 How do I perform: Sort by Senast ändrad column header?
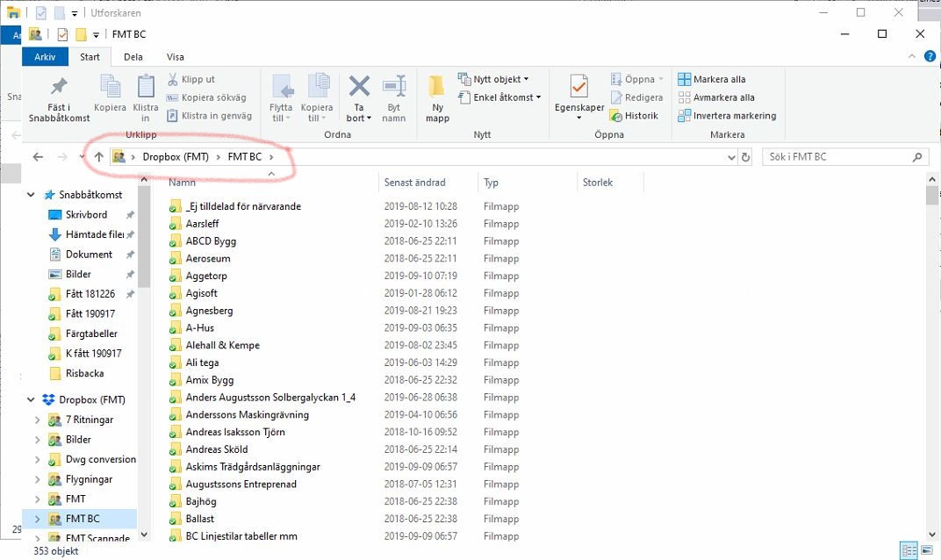(414, 183)
